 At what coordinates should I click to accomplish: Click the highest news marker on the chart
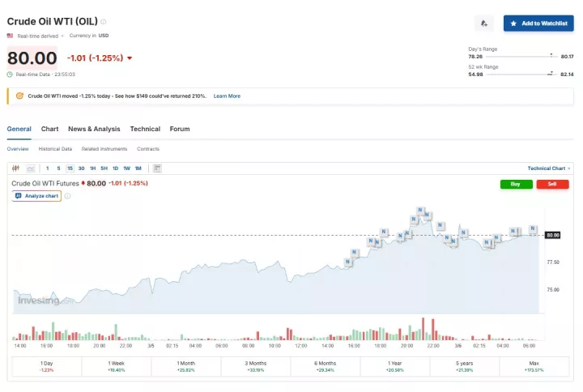click(419, 211)
